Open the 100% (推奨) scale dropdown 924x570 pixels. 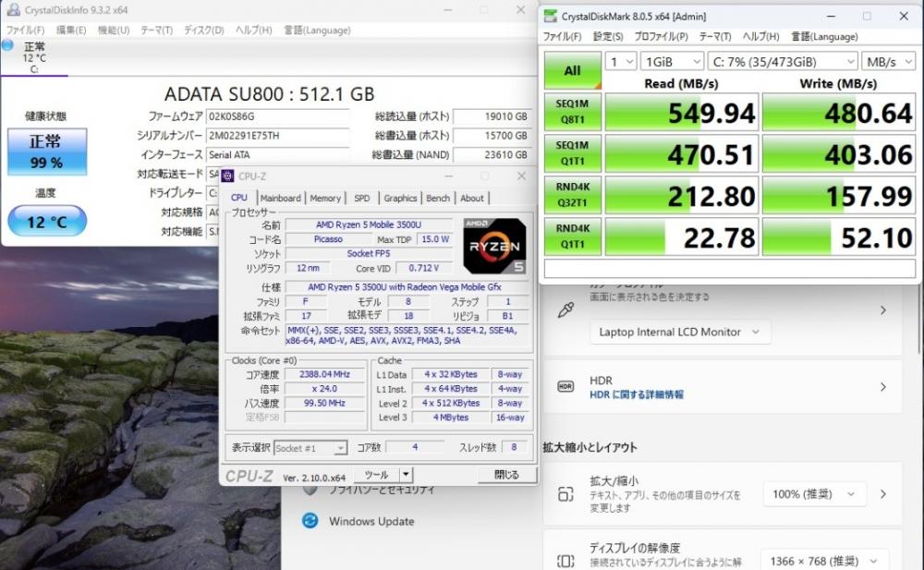coord(814,494)
